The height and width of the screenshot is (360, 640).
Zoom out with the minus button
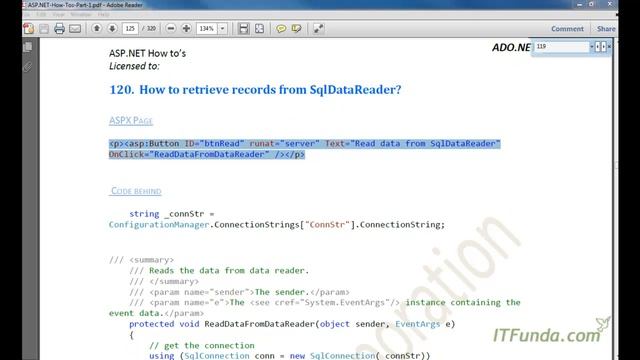click(171, 28)
